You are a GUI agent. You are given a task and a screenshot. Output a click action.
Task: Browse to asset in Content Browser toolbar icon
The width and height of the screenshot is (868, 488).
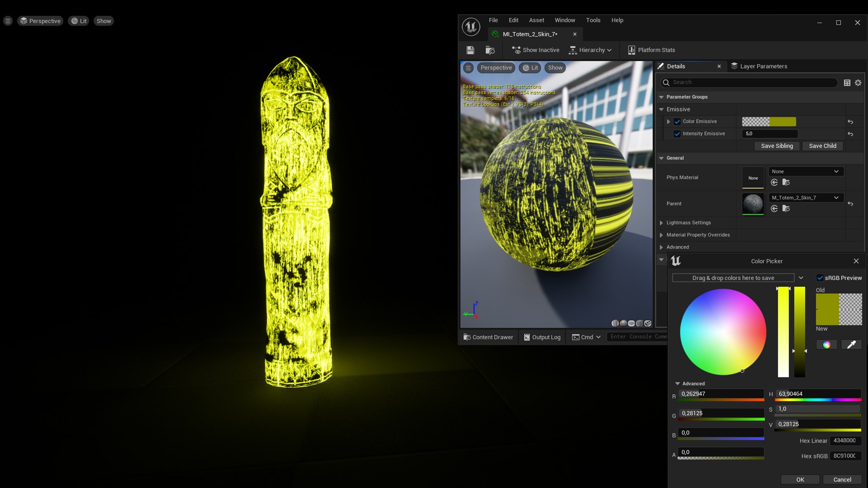(490, 50)
